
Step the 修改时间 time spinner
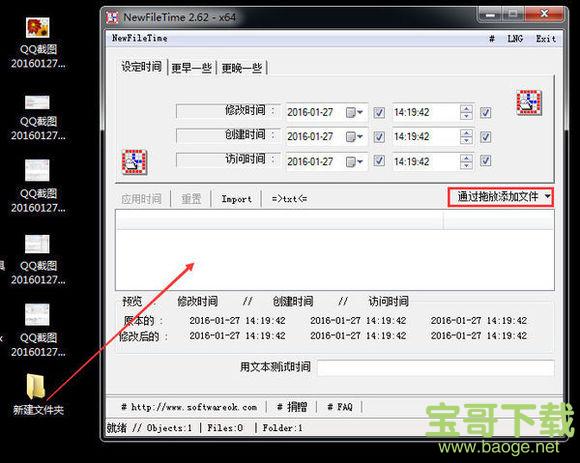[x=466, y=112]
